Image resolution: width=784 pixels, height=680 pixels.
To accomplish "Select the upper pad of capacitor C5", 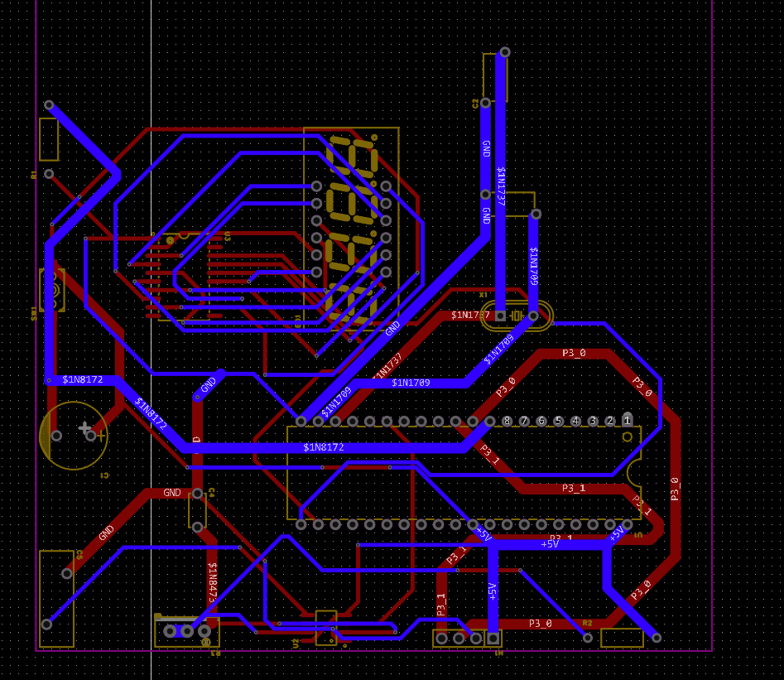I will click(67, 573).
